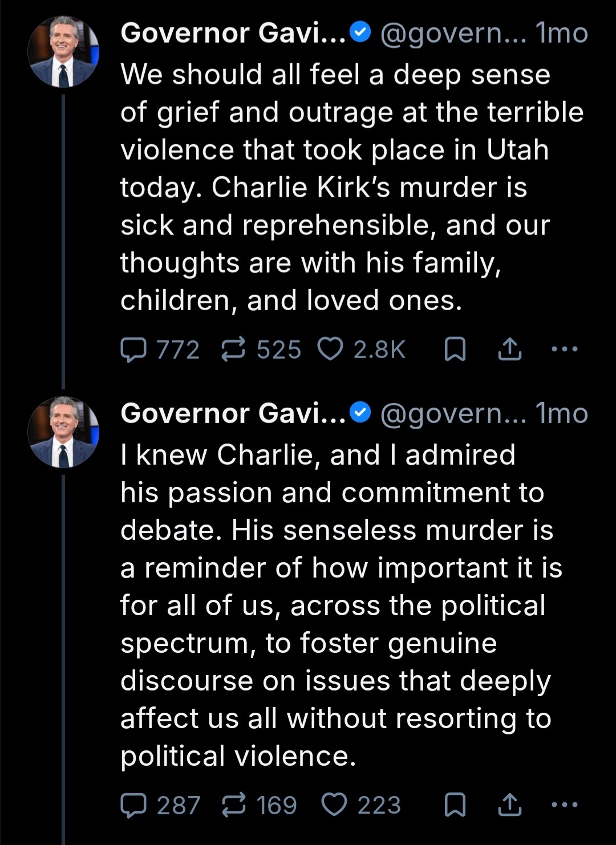Open the author name on the second post
The height and width of the screenshot is (845, 616).
tap(233, 413)
